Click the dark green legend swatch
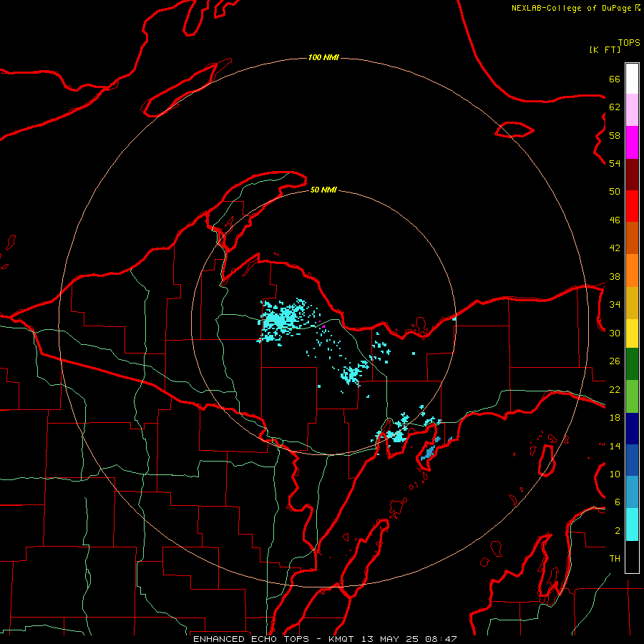Viewport: 644px width, 644px height. coord(632,364)
